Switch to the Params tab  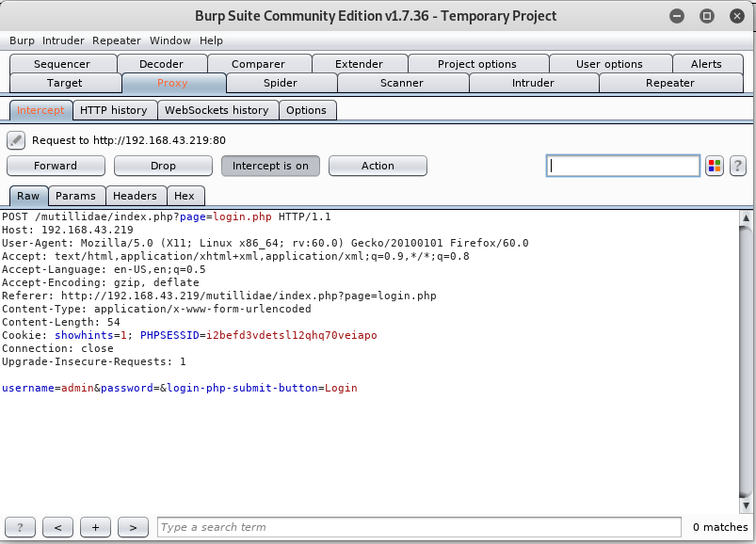76,196
